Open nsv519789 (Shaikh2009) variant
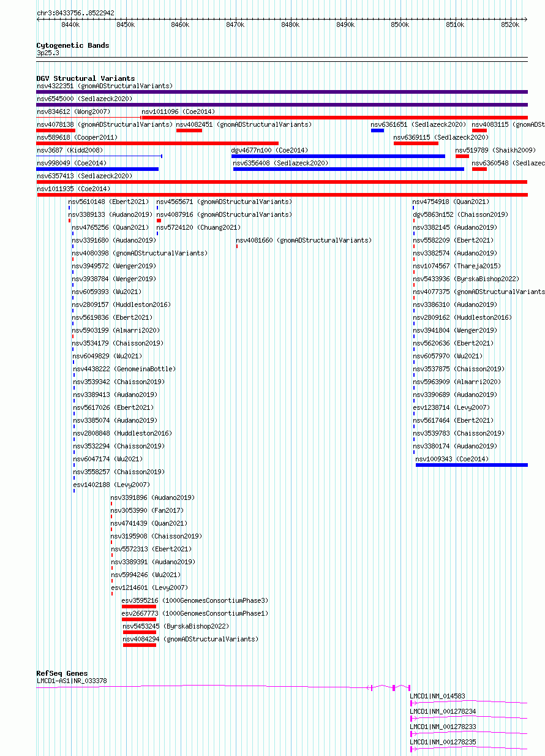 tap(495, 150)
